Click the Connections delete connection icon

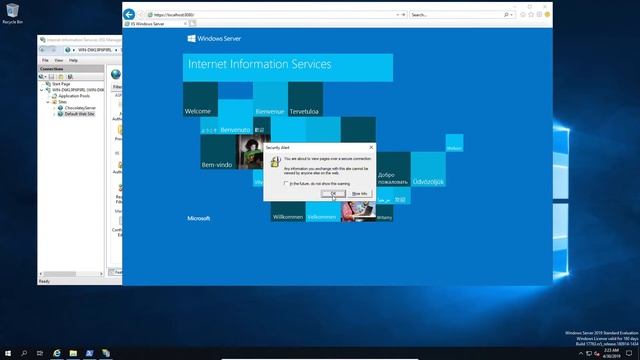point(70,77)
